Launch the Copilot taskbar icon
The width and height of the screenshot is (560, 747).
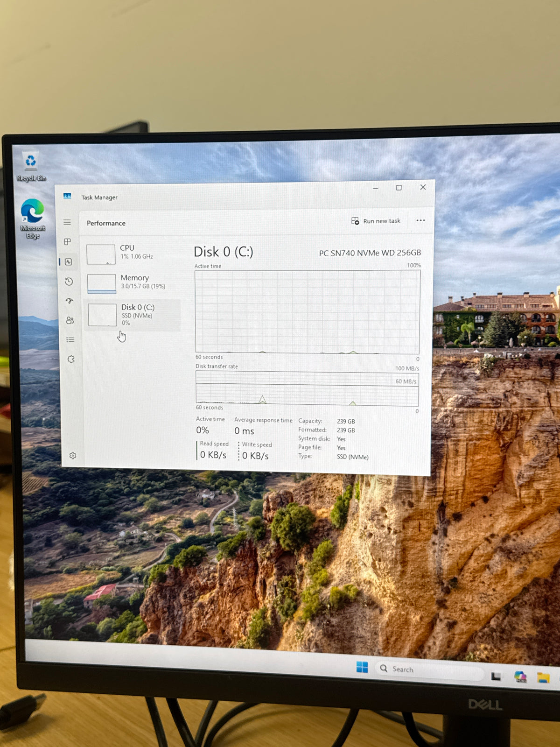520,677
